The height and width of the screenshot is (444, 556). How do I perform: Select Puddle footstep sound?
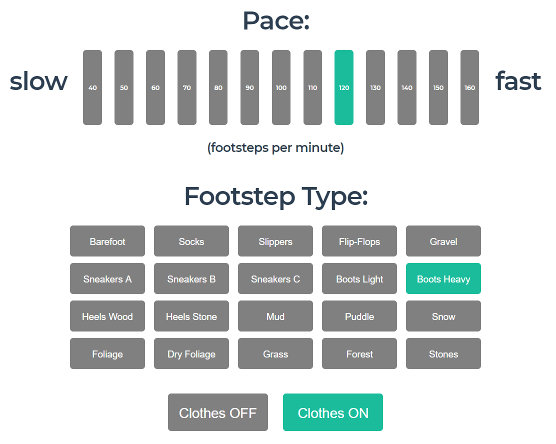pyautogui.click(x=360, y=316)
